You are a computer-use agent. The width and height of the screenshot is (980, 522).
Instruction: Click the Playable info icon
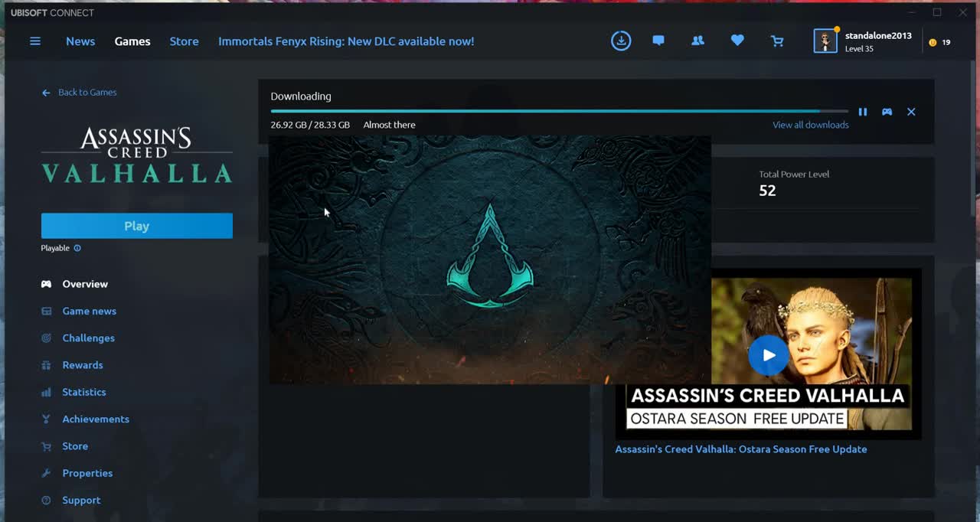(77, 248)
